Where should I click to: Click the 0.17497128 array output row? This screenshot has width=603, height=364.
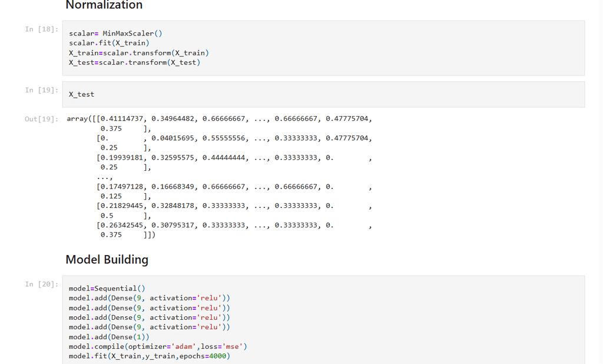point(214,187)
